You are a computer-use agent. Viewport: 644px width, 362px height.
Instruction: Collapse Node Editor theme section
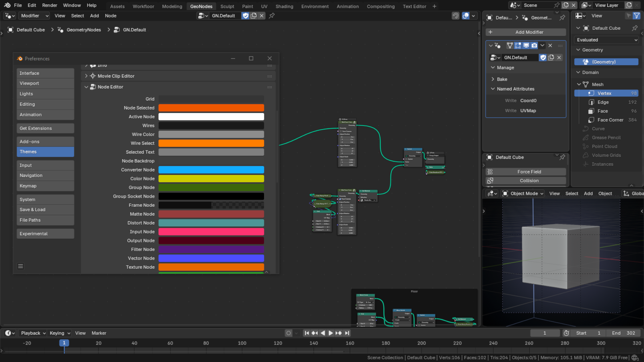[86, 87]
